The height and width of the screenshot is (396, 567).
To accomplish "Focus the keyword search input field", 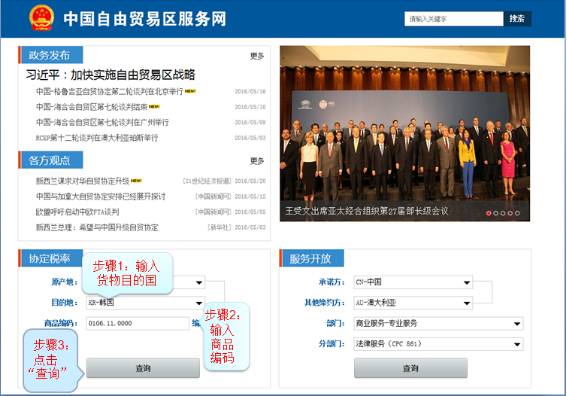I will coord(453,19).
